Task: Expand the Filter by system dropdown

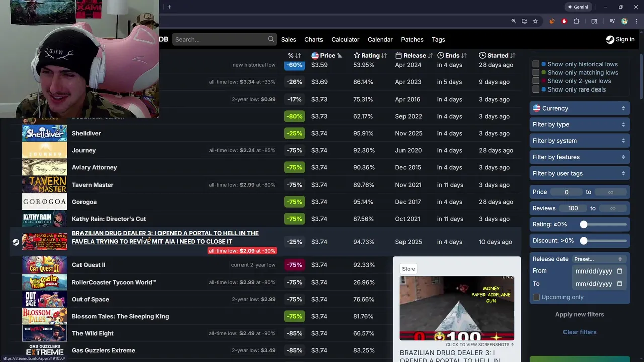Action: click(x=580, y=141)
